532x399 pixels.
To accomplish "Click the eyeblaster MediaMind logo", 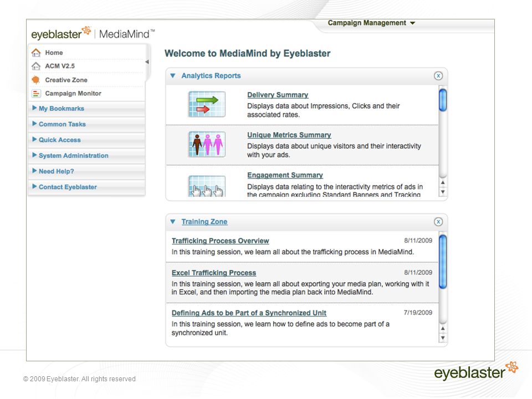I will (93, 33).
